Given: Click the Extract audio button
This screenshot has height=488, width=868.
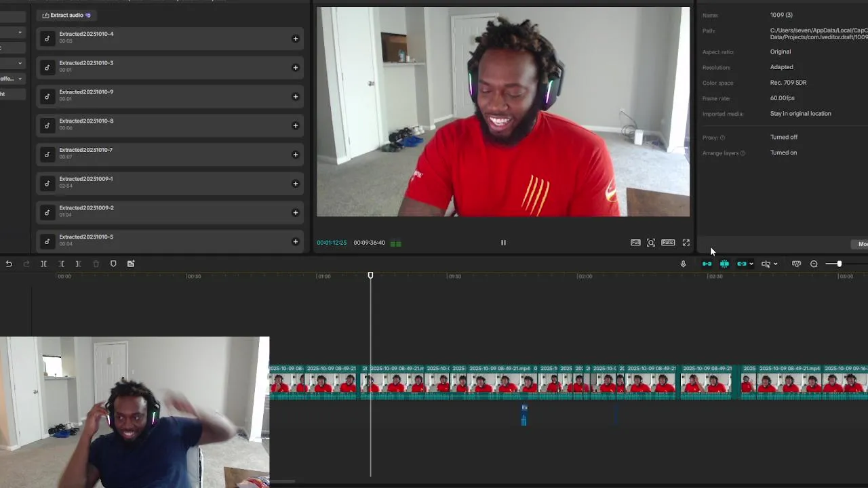Looking at the screenshot, I should [x=66, y=15].
